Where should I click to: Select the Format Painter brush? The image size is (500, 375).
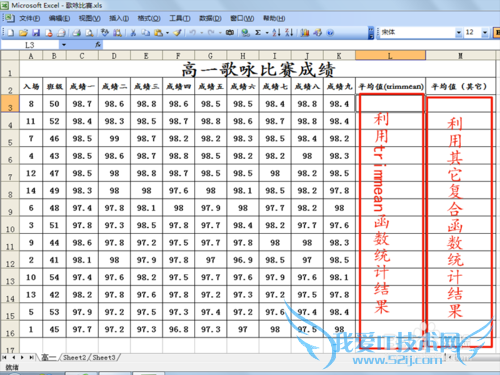pos(178,33)
